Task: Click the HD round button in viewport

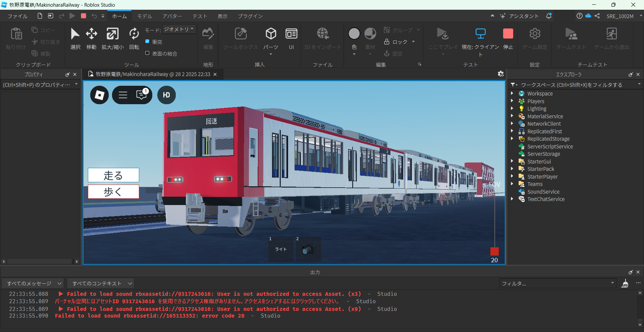Action: point(166,95)
